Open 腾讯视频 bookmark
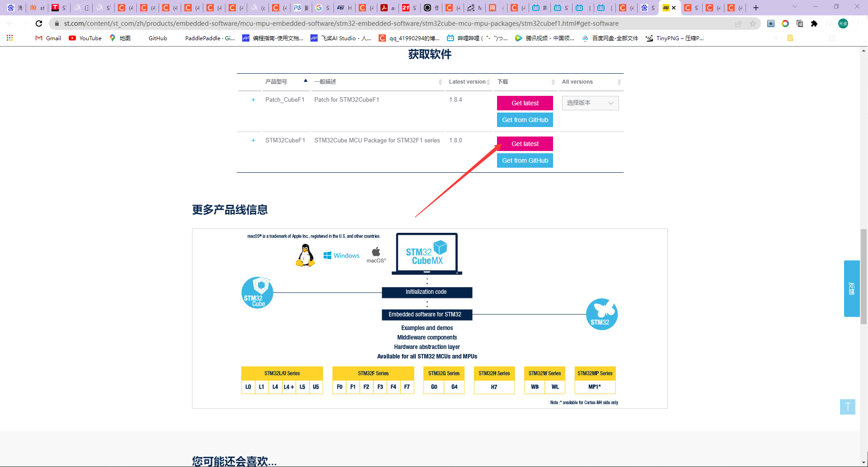Viewport: 868px width, 467px height. pyautogui.click(x=544, y=38)
